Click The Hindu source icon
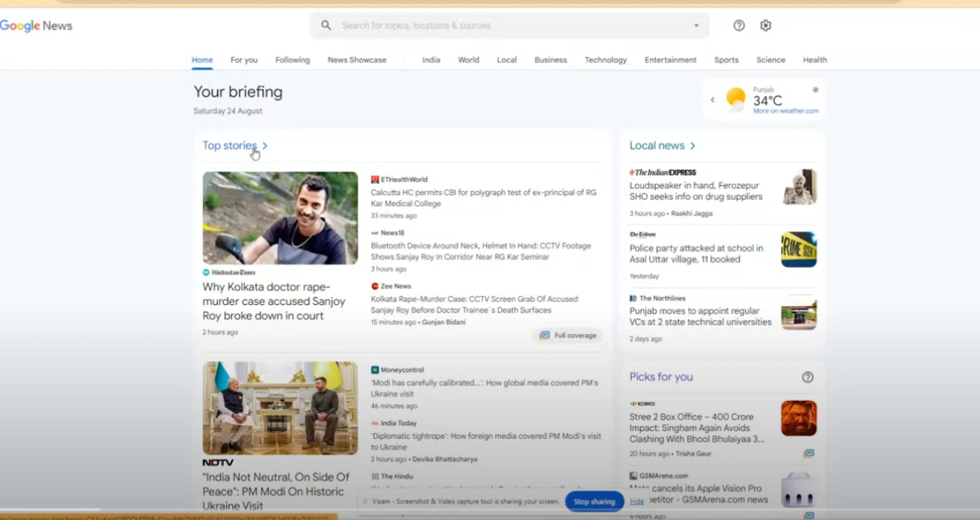This screenshot has width=980, height=520. pyautogui.click(x=375, y=477)
